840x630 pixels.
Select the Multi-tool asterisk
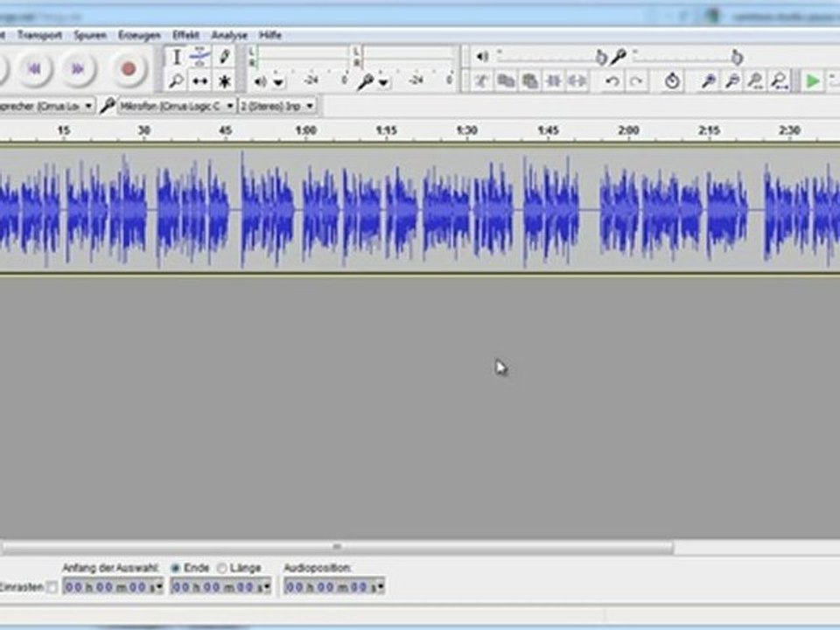(x=224, y=81)
